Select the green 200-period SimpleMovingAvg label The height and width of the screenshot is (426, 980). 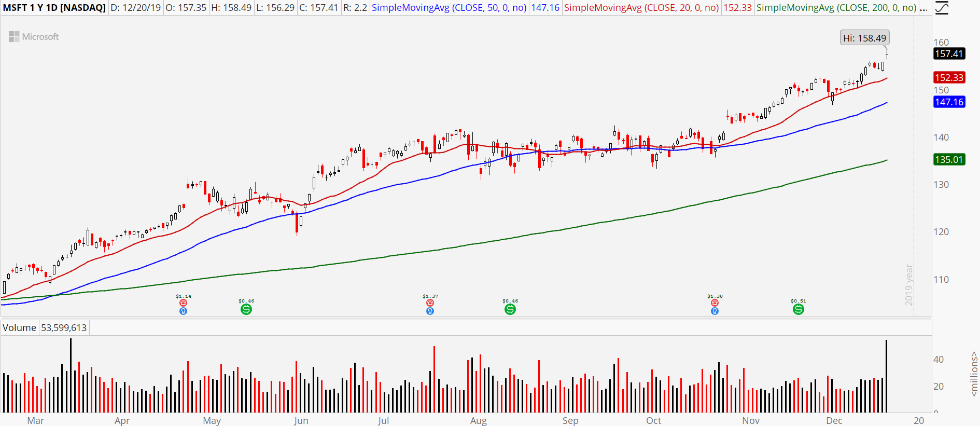pos(836,8)
